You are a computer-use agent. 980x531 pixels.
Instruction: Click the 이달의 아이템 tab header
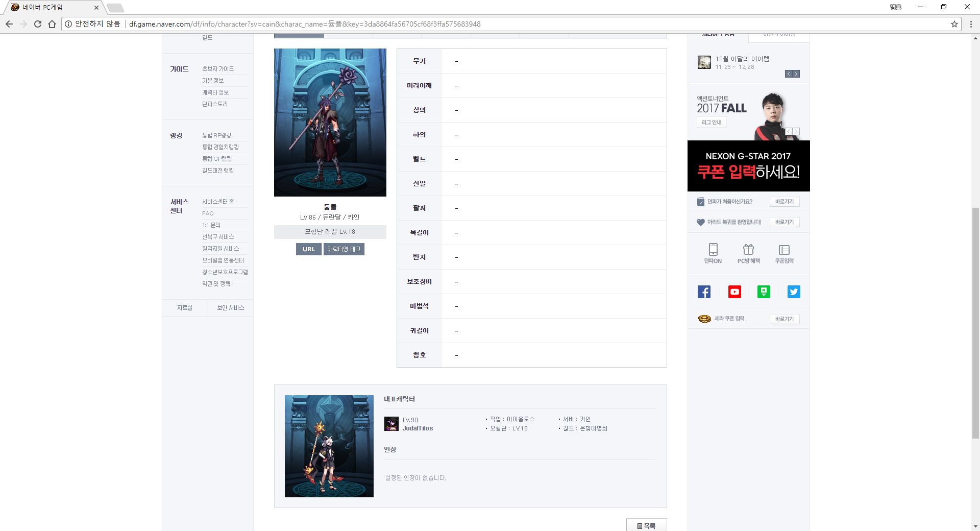[779, 36]
